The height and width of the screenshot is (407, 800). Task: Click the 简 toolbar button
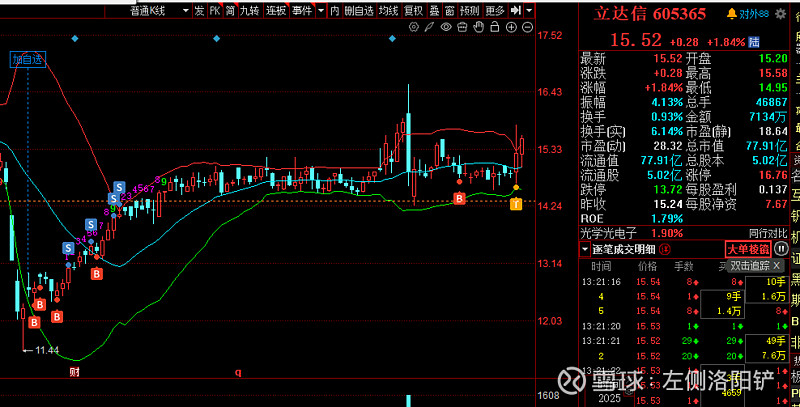pyautogui.click(x=231, y=10)
